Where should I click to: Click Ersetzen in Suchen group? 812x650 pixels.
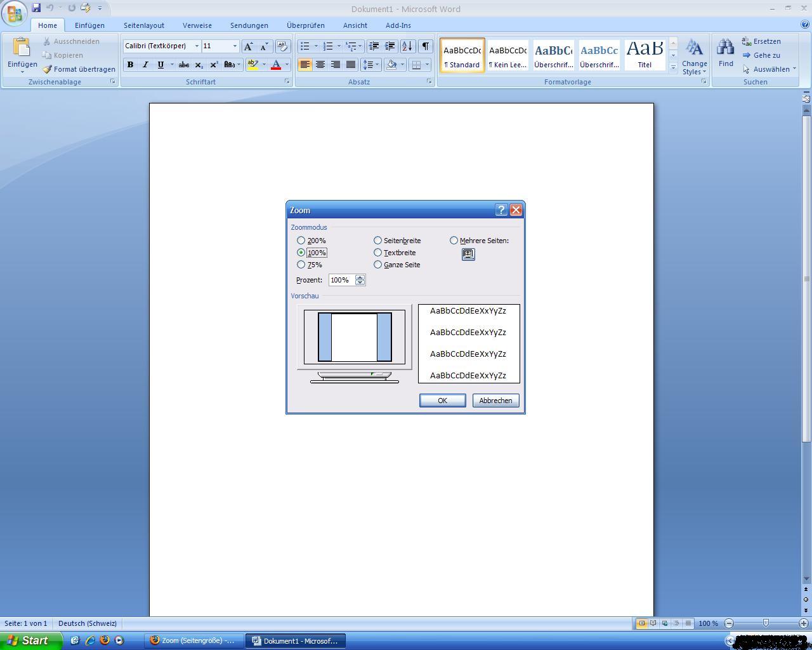761,41
